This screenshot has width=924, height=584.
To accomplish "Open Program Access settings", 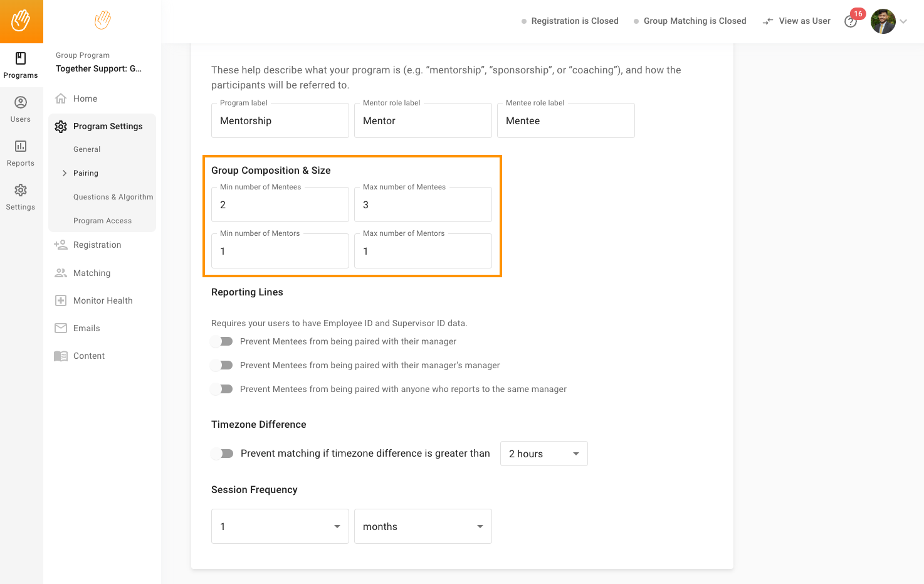I will click(103, 221).
